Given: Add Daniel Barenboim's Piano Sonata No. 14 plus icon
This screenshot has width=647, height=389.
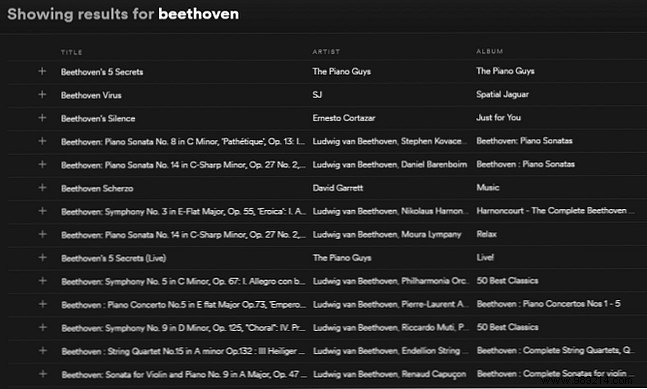Looking at the screenshot, I should [x=42, y=165].
